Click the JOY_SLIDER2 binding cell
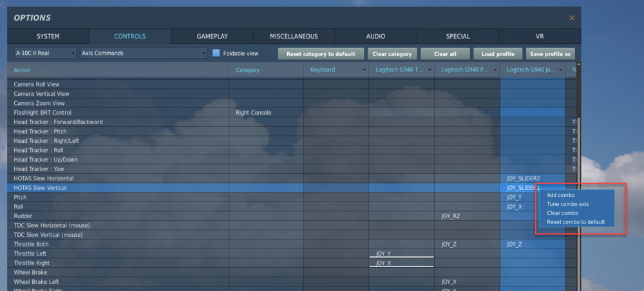The image size is (644, 291). (533, 178)
